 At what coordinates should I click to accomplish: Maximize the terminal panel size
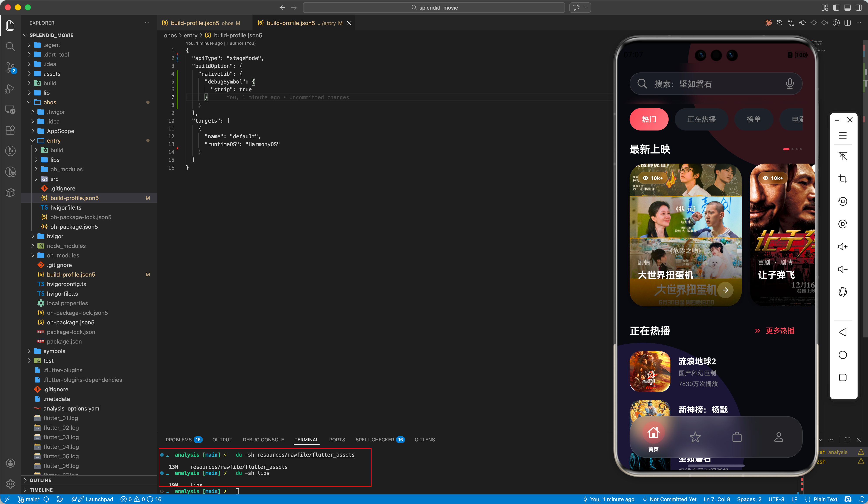[x=847, y=440]
